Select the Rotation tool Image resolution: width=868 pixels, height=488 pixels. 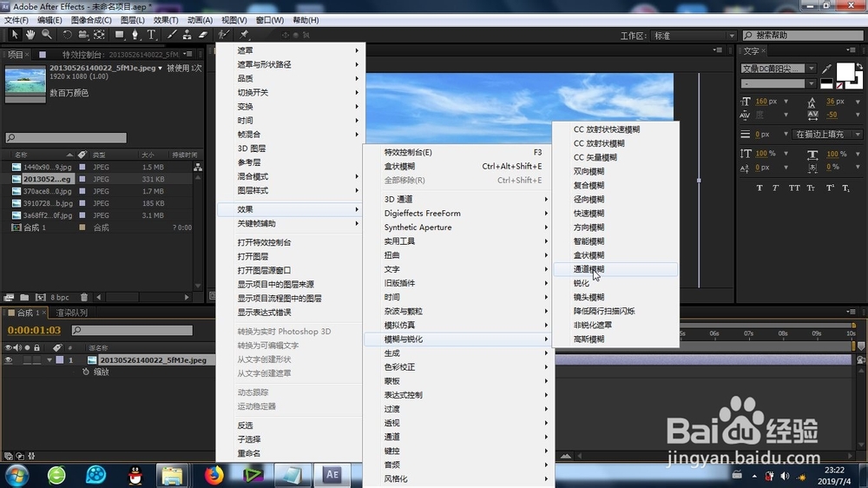point(67,35)
